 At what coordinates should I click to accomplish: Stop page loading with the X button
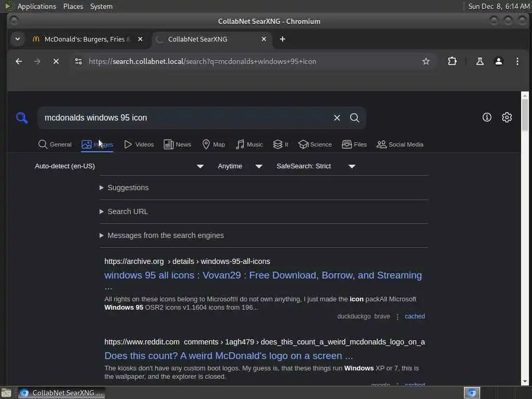tap(56, 61)
